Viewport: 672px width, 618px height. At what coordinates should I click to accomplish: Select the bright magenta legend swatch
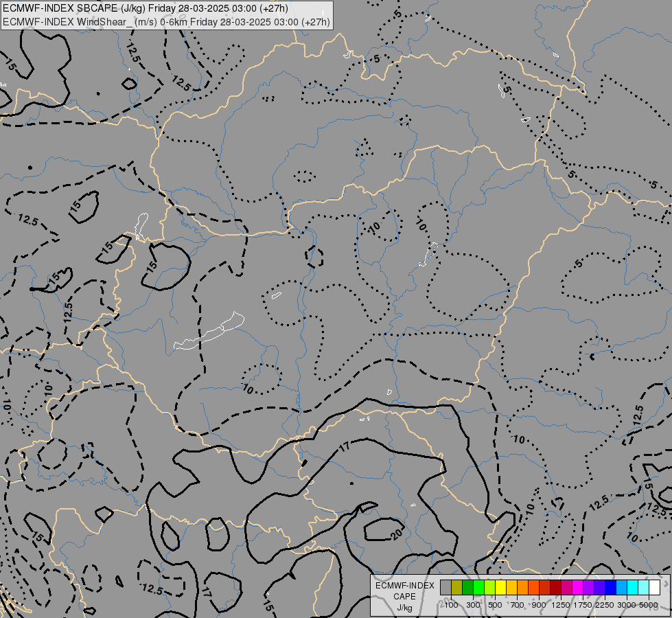click(x=578, y=587)
